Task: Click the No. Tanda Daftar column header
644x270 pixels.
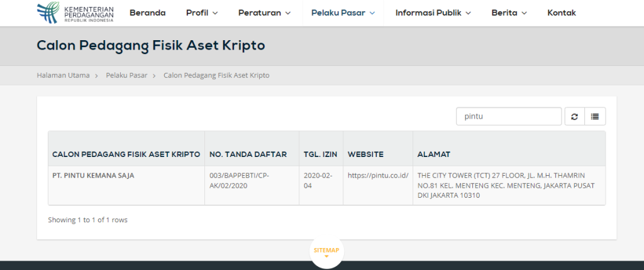Action: tap(248, 154)
